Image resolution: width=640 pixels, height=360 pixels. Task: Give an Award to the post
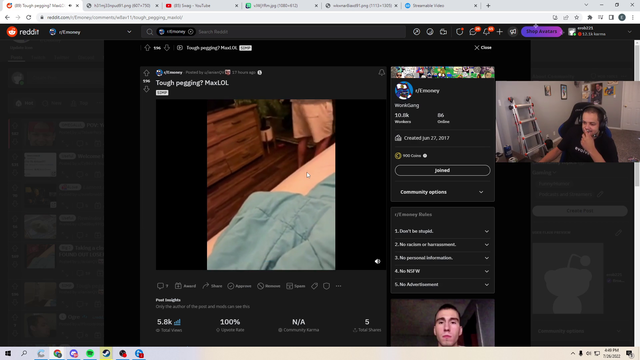[x=185, y=286]
